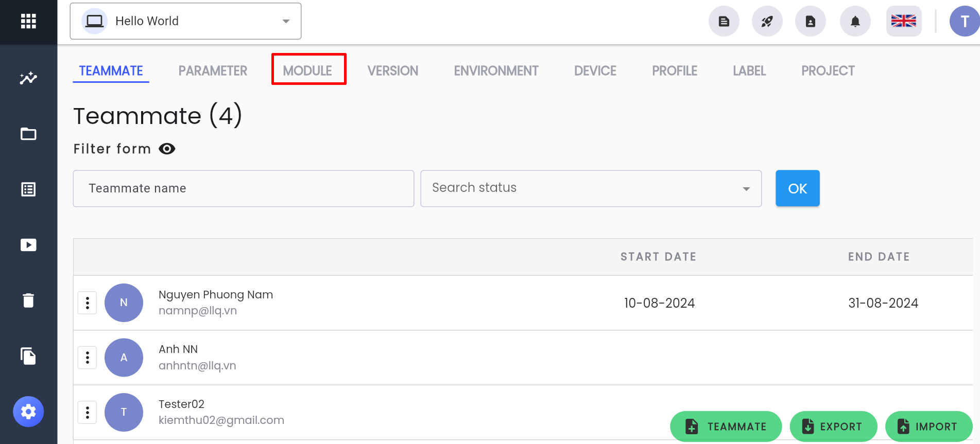Click the Import button
The height and width of the screenshot is (444, 980).
click(929, 427)
